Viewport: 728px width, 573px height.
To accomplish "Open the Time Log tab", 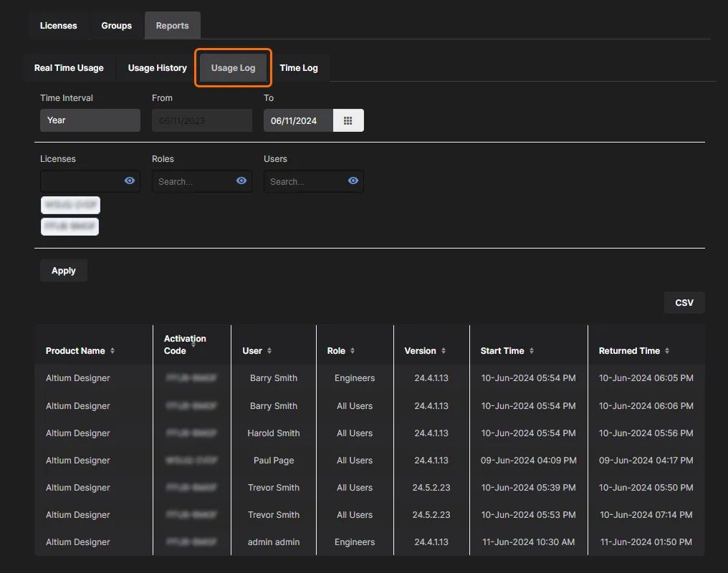I will pos(299,68).
